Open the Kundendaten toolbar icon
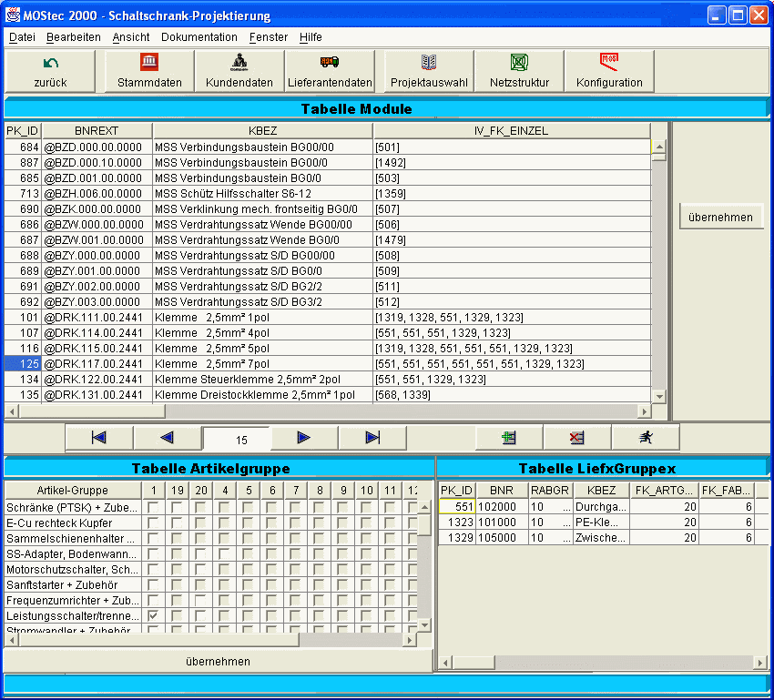 tap(239, 72)
